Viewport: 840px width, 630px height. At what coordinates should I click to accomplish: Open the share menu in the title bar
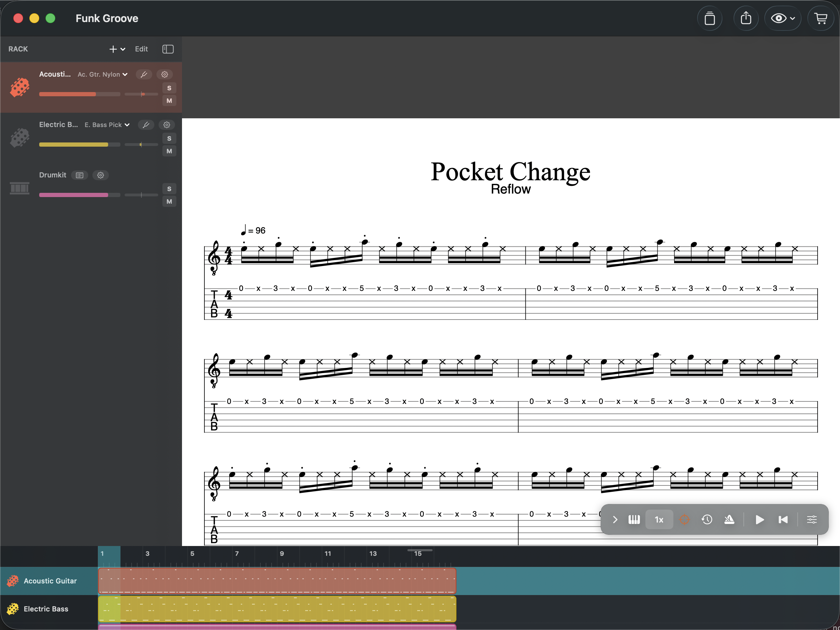click(x=746, y=18)
